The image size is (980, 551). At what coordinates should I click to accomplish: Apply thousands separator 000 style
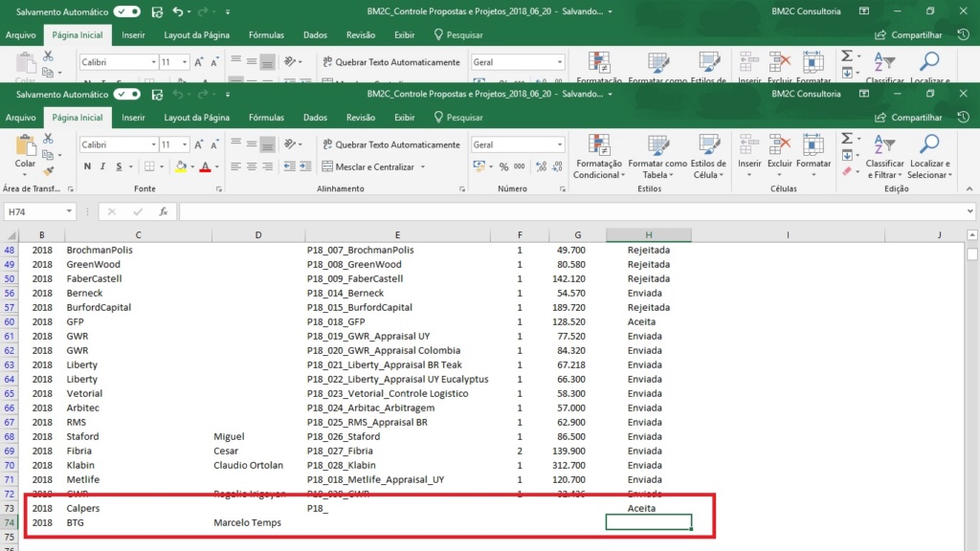pos(520,166)
